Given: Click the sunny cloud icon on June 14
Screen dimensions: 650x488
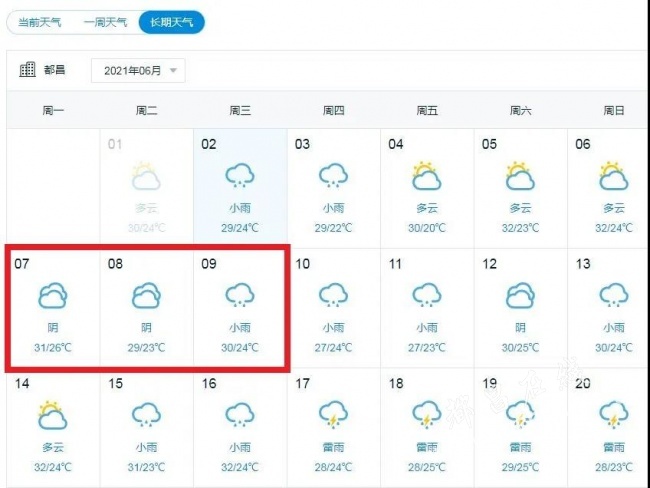Looking at the screenshot, I should (53, 415).
